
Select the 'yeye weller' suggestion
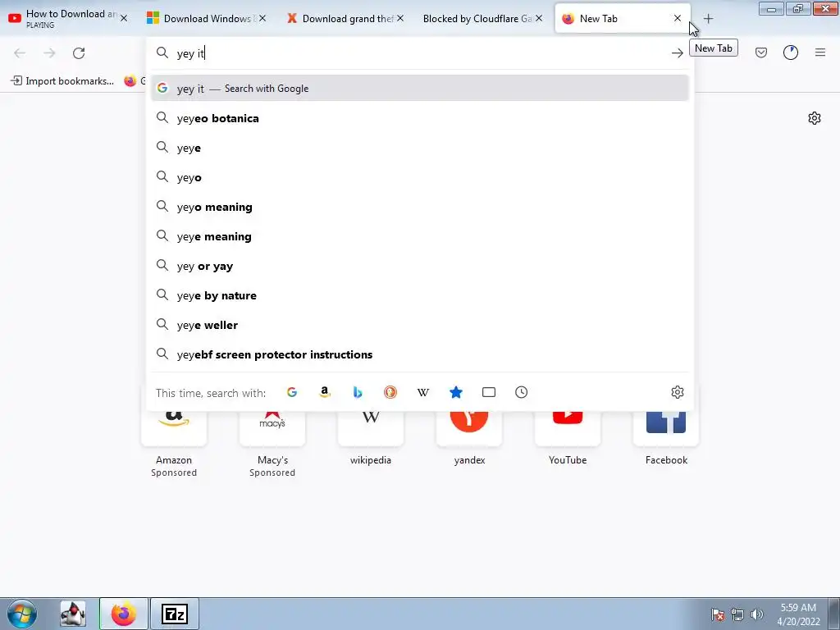tap(419, 325)
